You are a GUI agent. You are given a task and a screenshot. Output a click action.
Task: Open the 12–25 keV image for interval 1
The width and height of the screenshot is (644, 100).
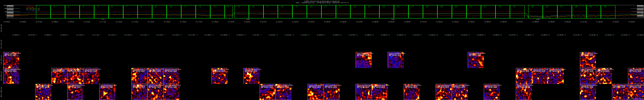point(11,60)
